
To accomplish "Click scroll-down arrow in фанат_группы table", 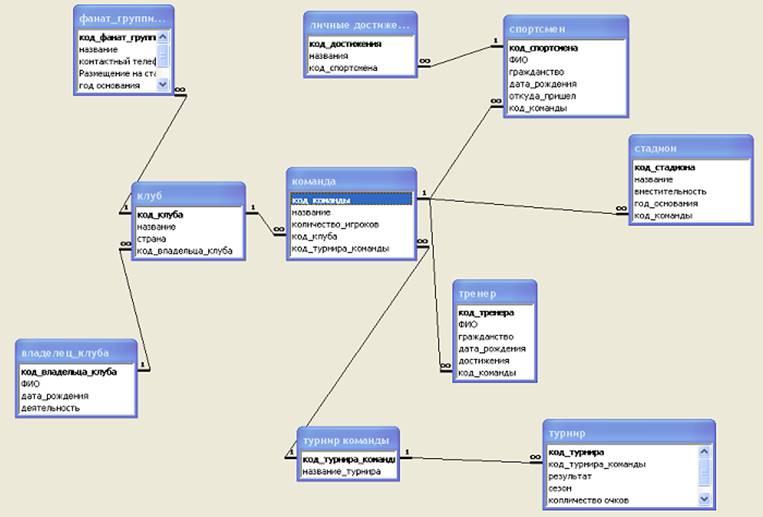I will [x=164, y=86].
